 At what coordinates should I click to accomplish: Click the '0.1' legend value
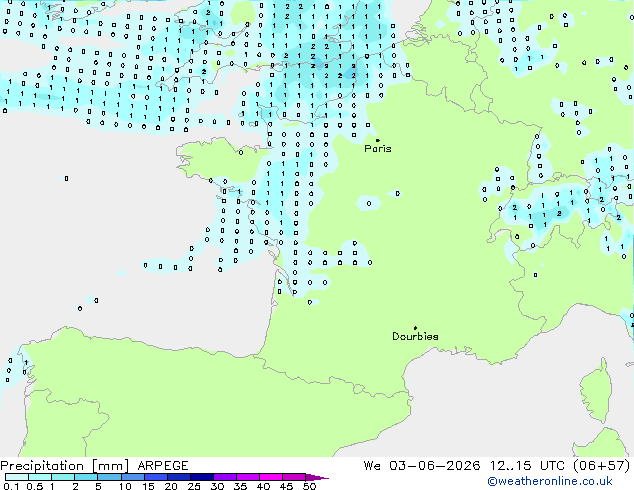point(9,486)
